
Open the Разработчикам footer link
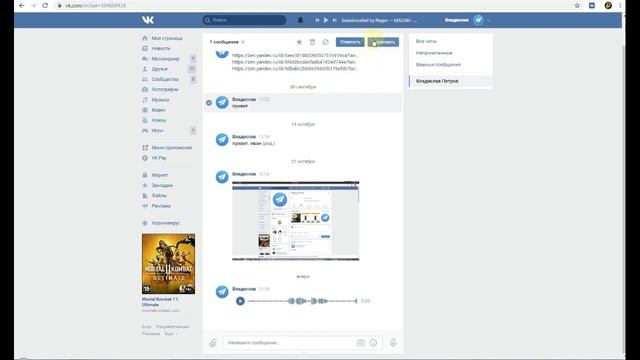tap(172, 327)
